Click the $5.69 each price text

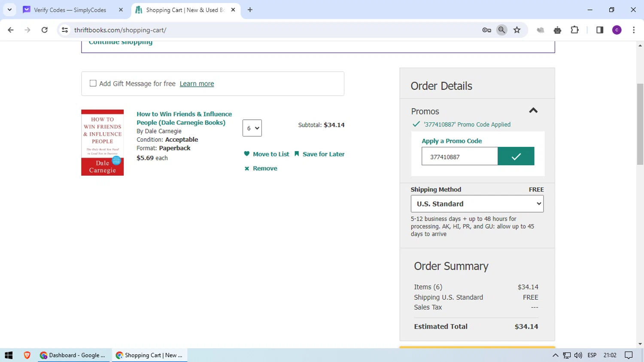pyautogui.click(x=152, y=158)
